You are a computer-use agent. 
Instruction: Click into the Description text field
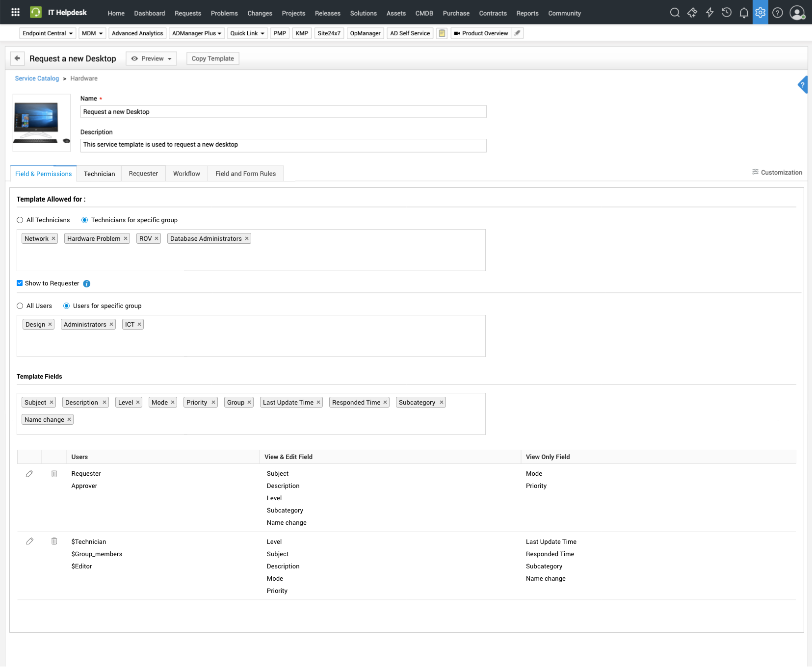[x=283, y=145]
